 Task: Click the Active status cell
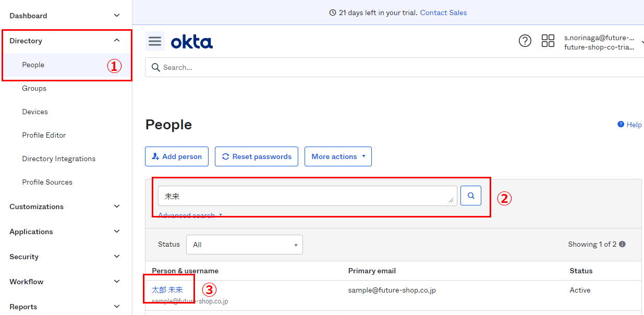tap(580, 290)
